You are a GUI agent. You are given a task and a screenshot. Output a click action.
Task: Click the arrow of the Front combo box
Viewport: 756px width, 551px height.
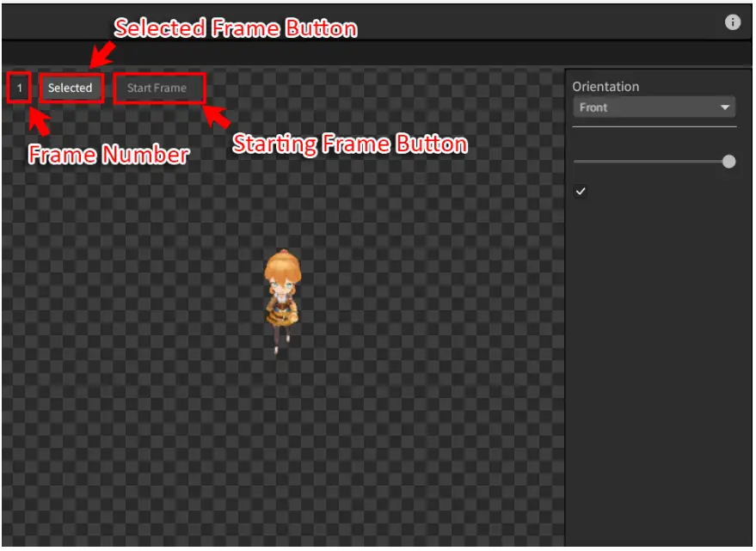[725, 108]
